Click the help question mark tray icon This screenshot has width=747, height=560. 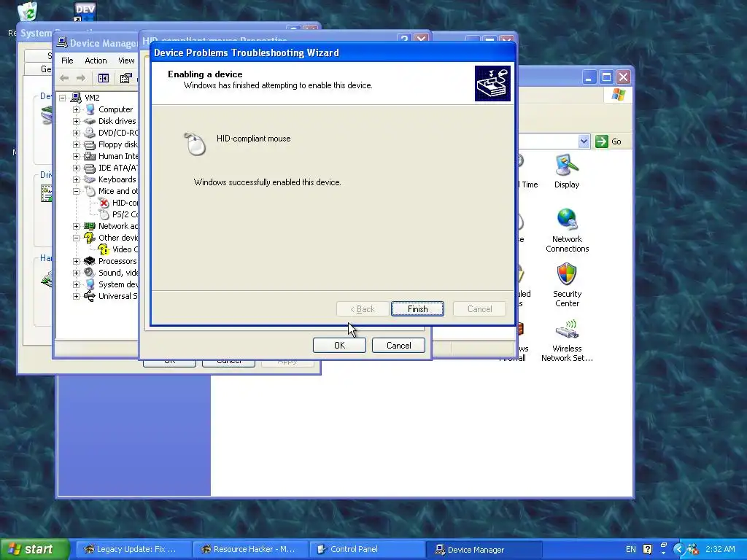coord(648,550)
